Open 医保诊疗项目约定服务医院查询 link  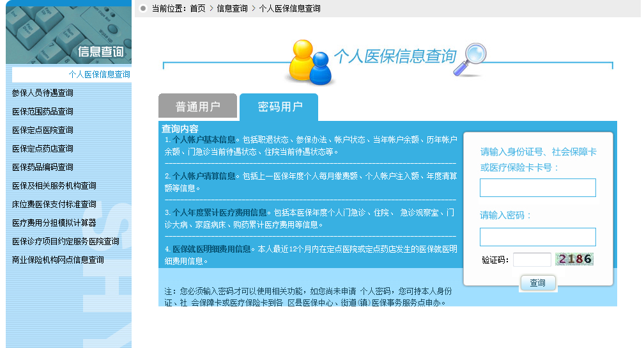[x=66, y=241]
